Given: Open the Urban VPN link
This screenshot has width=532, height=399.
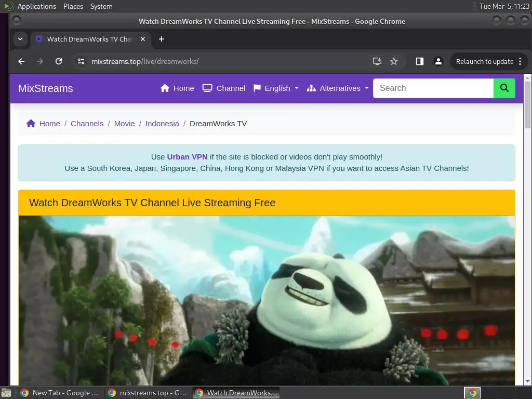Looking at the screenshot, I should [x=187, y=157].
